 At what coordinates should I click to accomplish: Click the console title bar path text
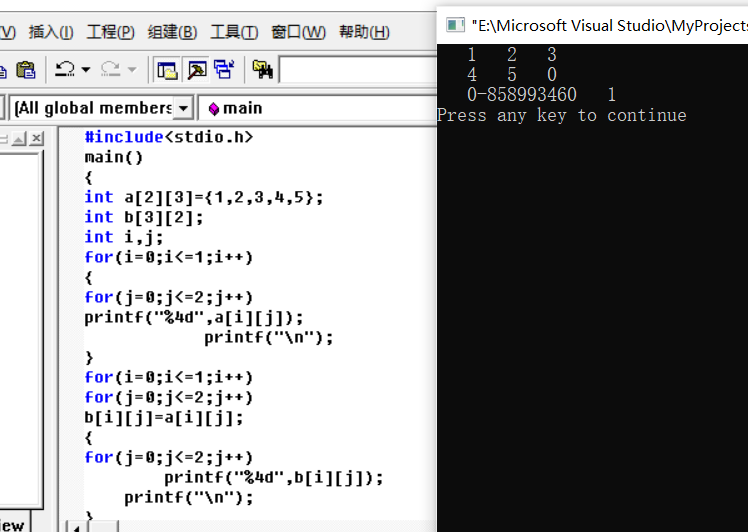coord(609,25)
